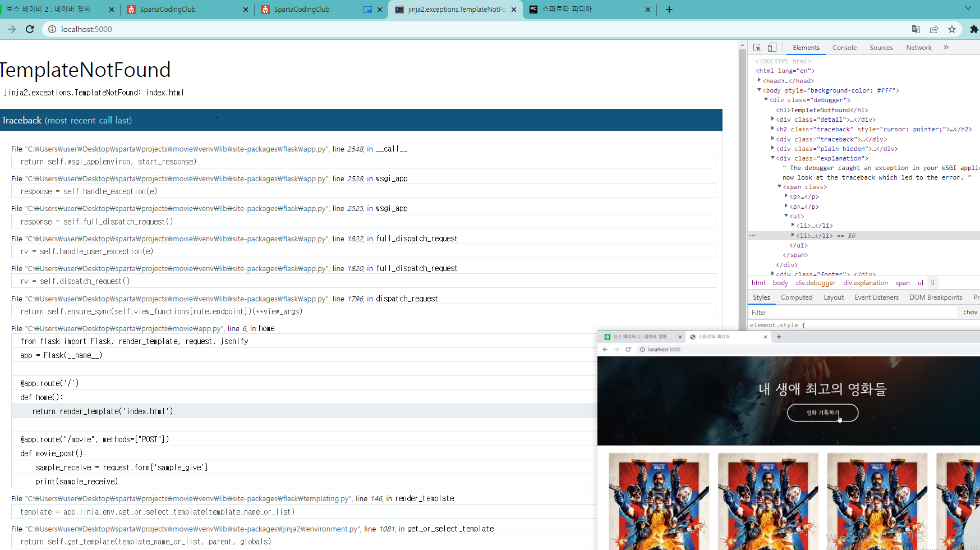The image size is (980, 550).
Task: Collapse the ul node in Elements tree
Action: pyautogui.click(x=786, y=216)
